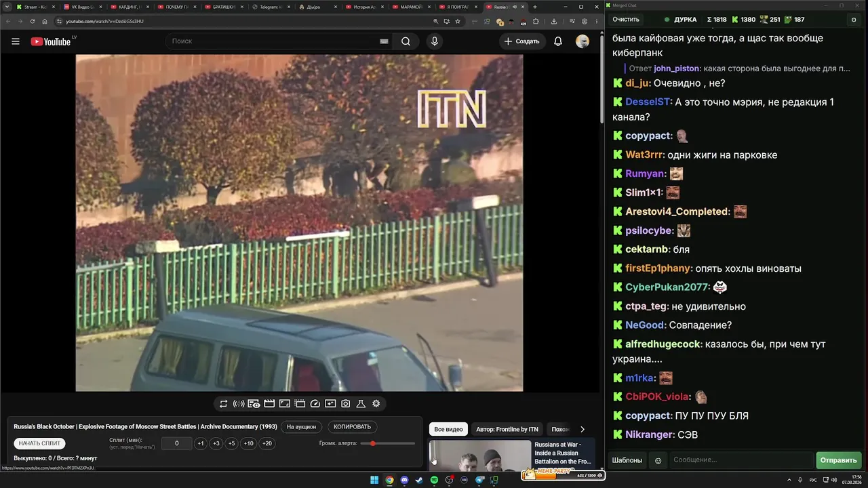Open the YouTube account avatar menu
Viewport: 868px width, 488px height.
pos(583,41)
